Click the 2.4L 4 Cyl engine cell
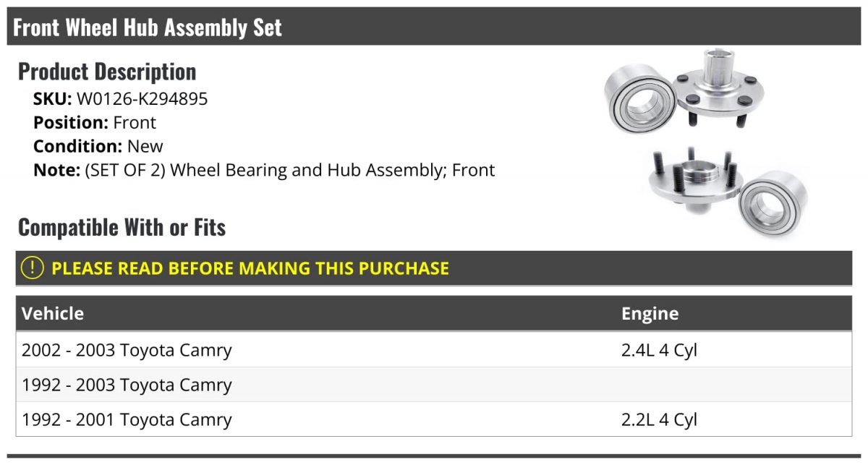868x465 pixels. [x=659, y=350]
